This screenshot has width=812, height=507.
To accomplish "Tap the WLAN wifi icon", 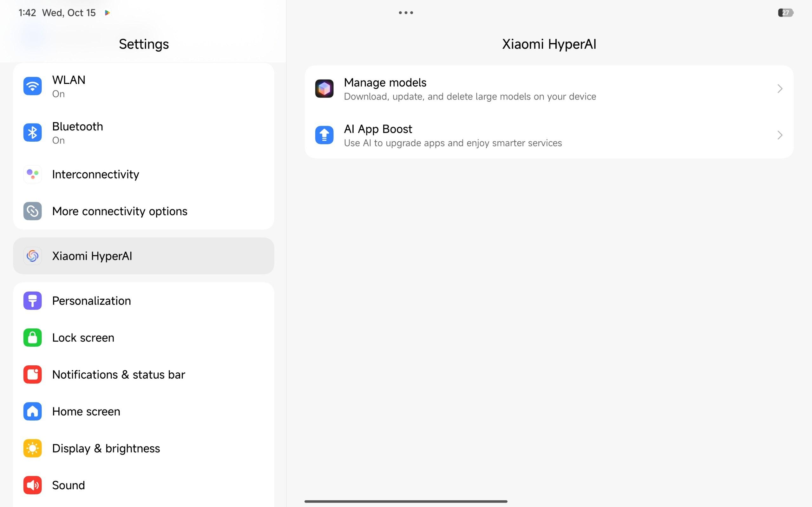I will [x=33, y=86].
